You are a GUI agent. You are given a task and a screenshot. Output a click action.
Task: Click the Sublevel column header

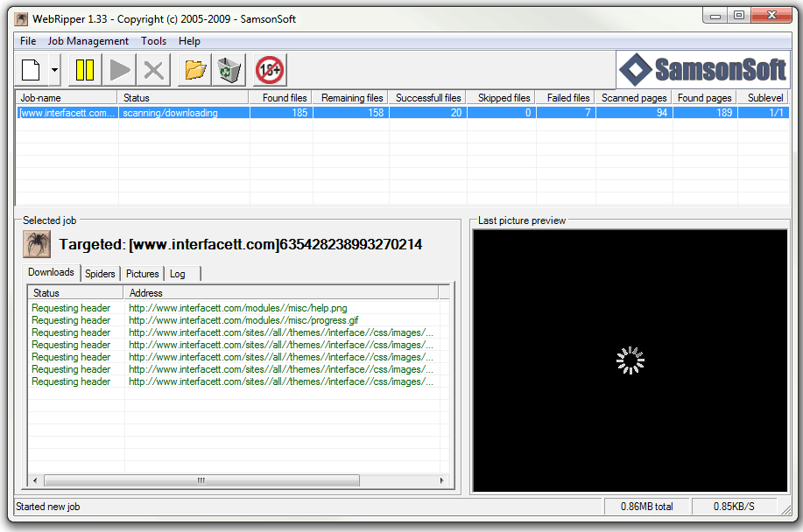(x=764, y=98)
